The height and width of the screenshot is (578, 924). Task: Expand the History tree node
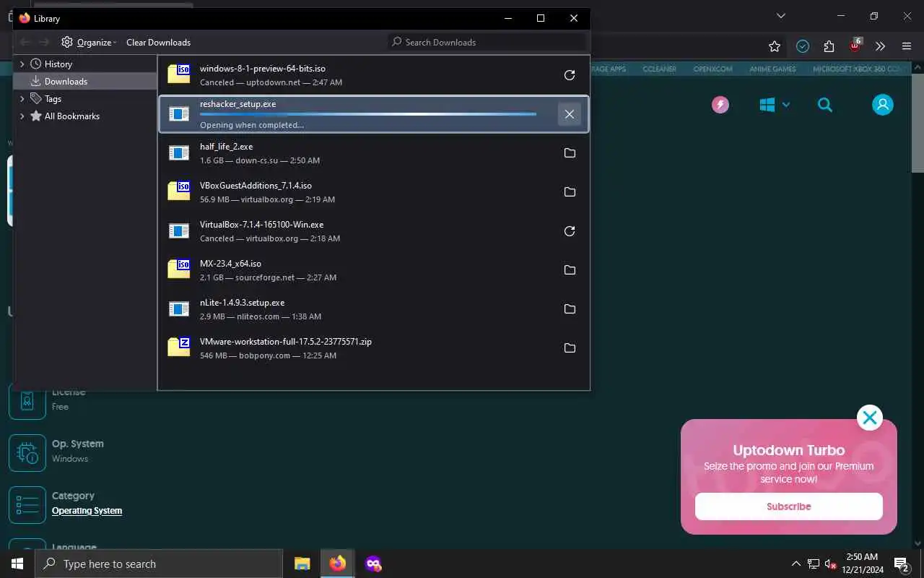point(22,64)
